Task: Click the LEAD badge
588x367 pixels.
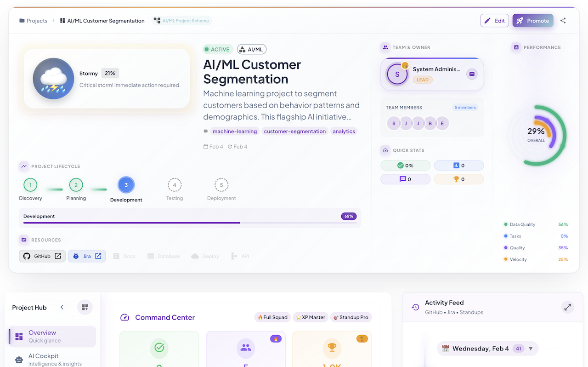Action: 423,80
